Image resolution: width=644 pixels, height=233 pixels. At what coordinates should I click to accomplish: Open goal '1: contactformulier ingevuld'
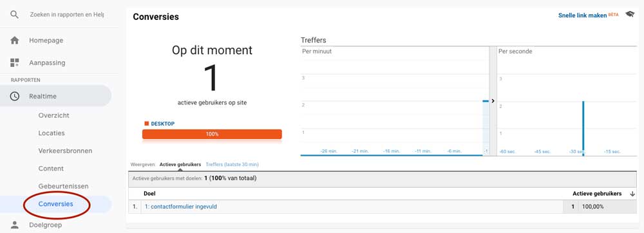click(x=180, y=207)
